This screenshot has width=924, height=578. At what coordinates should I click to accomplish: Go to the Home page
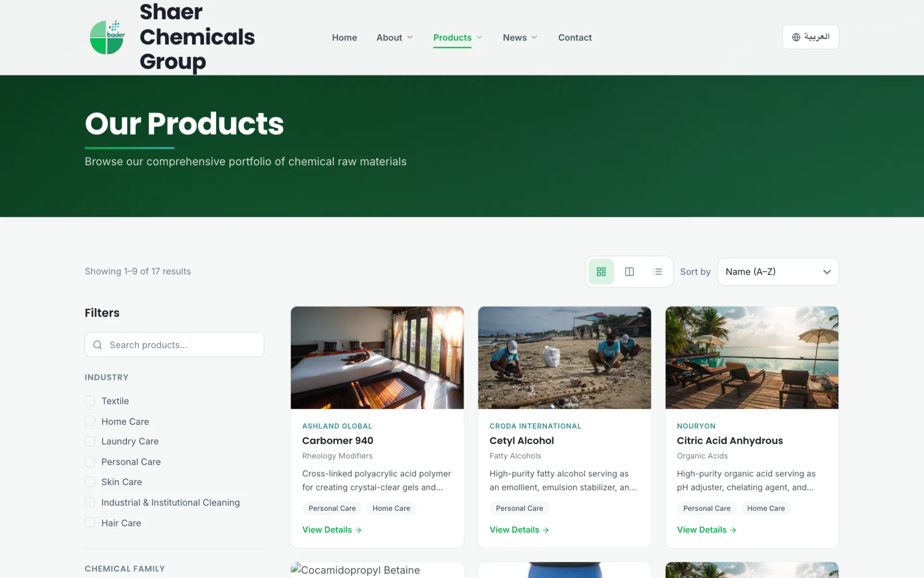345,38
